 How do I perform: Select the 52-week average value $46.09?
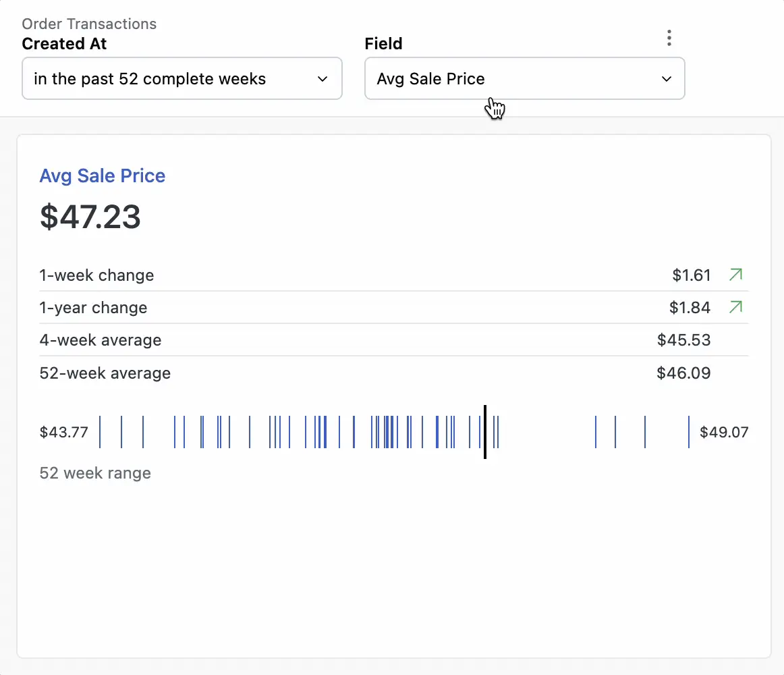click(683, 373)
